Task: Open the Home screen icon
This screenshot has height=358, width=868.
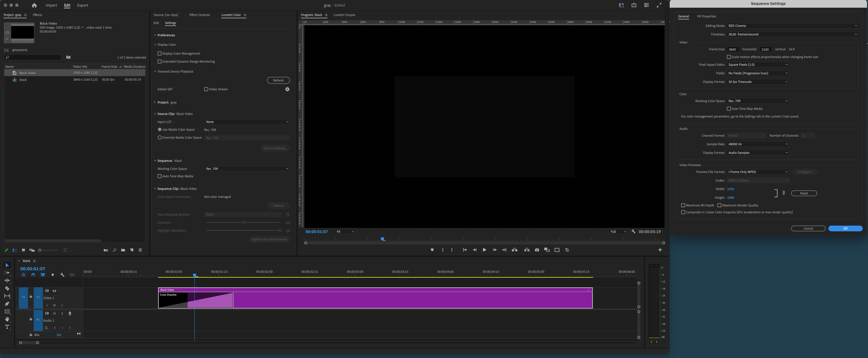Action: pyautogui.click(x=34, y=5)
